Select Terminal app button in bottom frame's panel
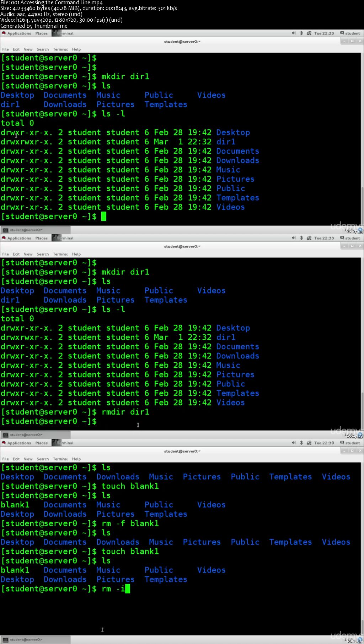364x644 pixels. coord(63,443)
